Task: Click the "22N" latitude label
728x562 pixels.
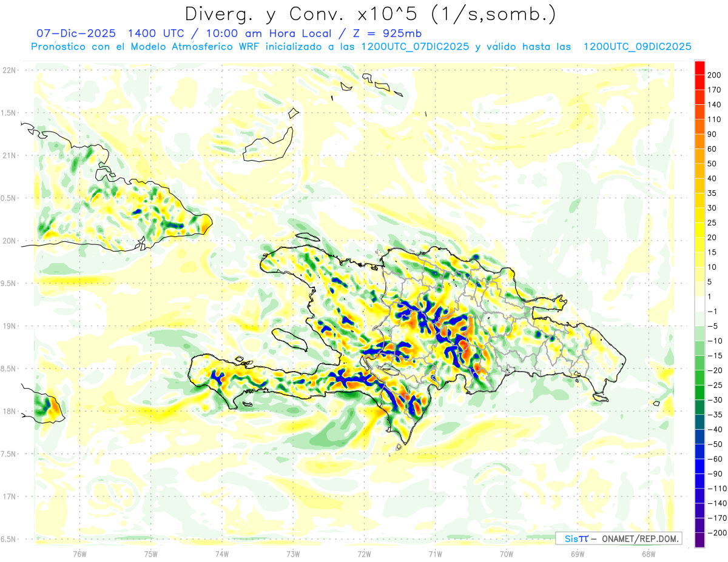Action: 9,70
